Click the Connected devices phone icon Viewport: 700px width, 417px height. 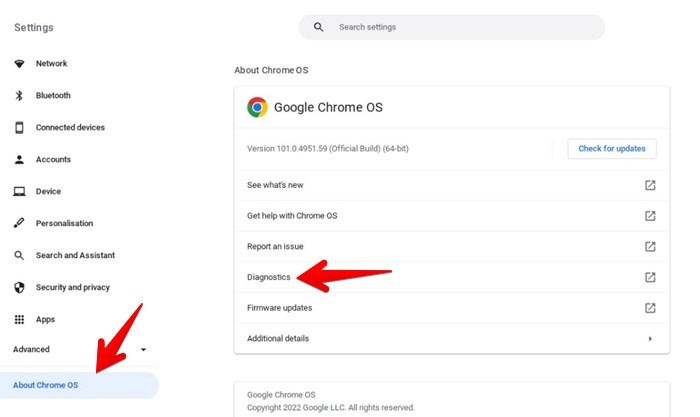point(19,128)
